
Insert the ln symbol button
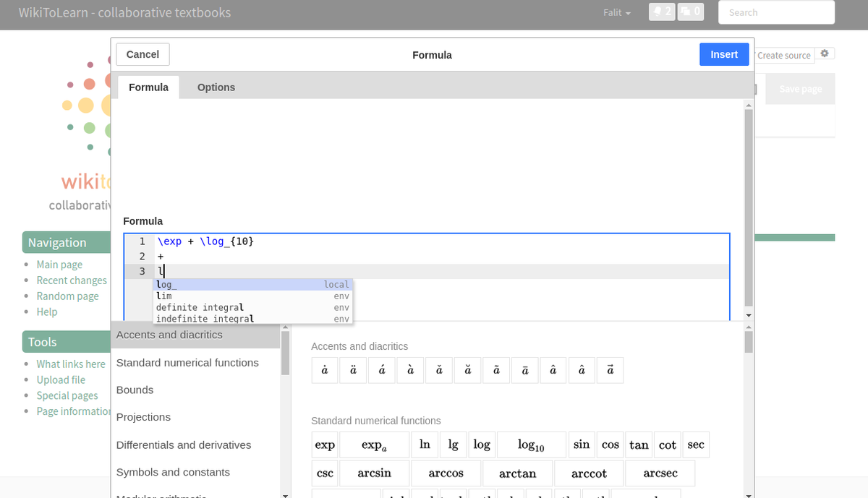tap(425, 445)
